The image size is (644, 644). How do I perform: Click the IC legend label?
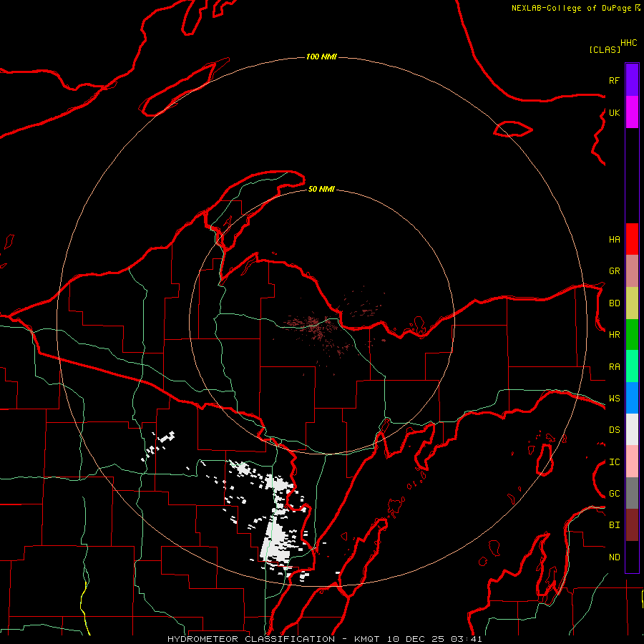click(614, 462)
